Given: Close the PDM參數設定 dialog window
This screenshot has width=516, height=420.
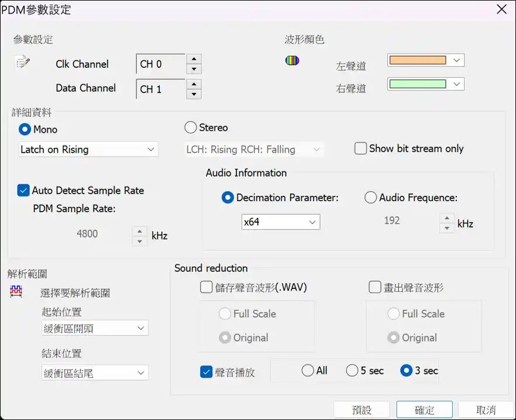Looking at the screenshot, I should point(501,9).
